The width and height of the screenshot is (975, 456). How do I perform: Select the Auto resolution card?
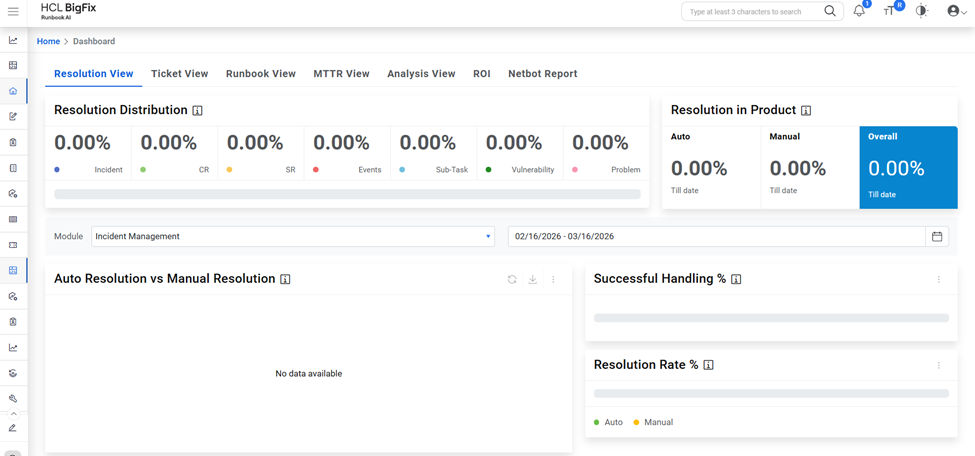click(711, 167)
